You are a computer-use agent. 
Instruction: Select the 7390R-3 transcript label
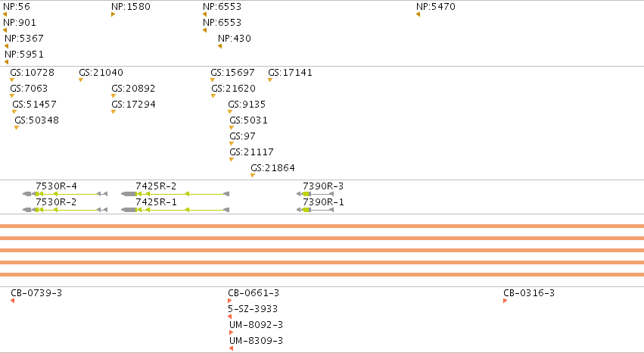(323, 186)
